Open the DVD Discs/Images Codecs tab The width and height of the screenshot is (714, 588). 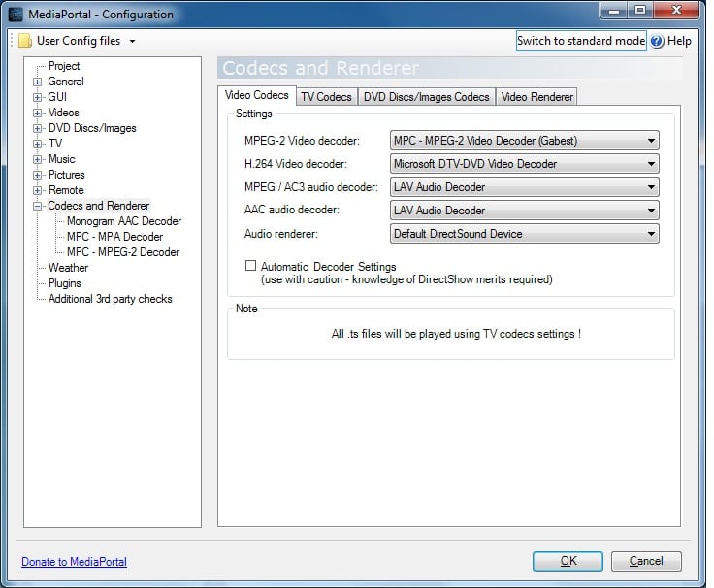pos(426,97)
